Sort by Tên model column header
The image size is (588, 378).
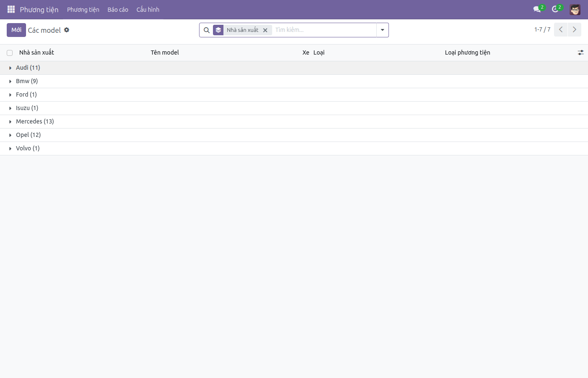tap(165, 52)
